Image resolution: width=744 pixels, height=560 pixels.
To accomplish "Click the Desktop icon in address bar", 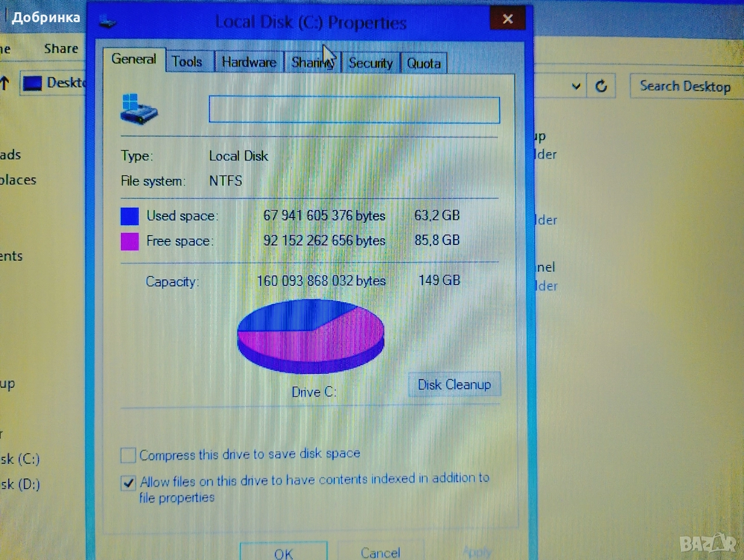I will (x=33, y=83).
